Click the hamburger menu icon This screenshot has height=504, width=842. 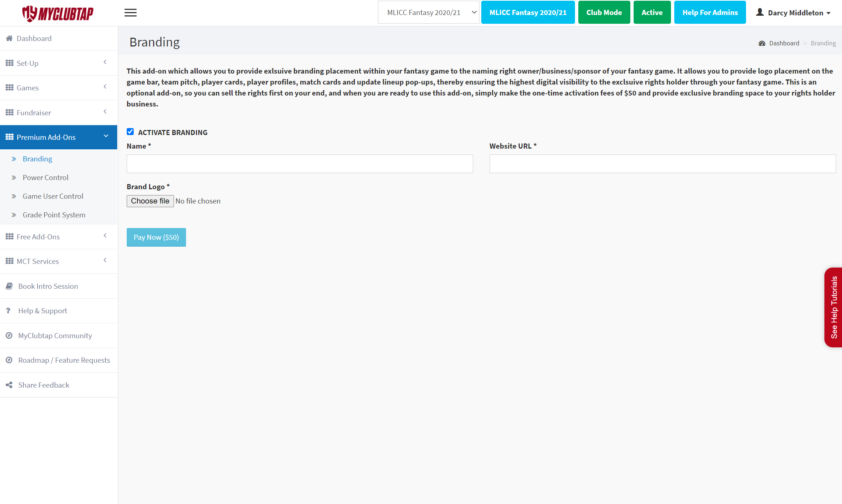130,13
